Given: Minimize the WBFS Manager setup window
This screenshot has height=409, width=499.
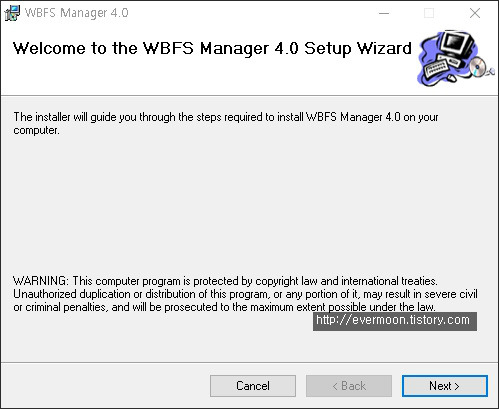Looking at the screenshot, I should [x=384, y=13].
